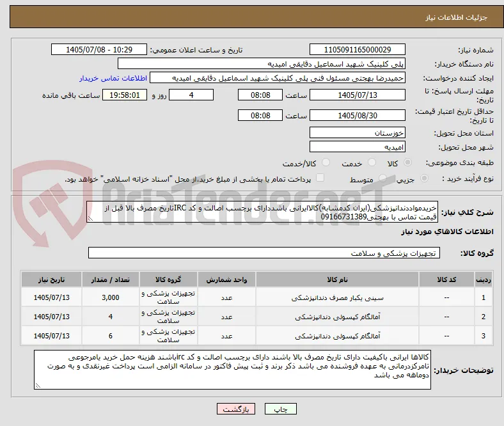Click the remaining days field showing 4
The width and height of the screenshot is (504, 426).
tap(191, 95)
